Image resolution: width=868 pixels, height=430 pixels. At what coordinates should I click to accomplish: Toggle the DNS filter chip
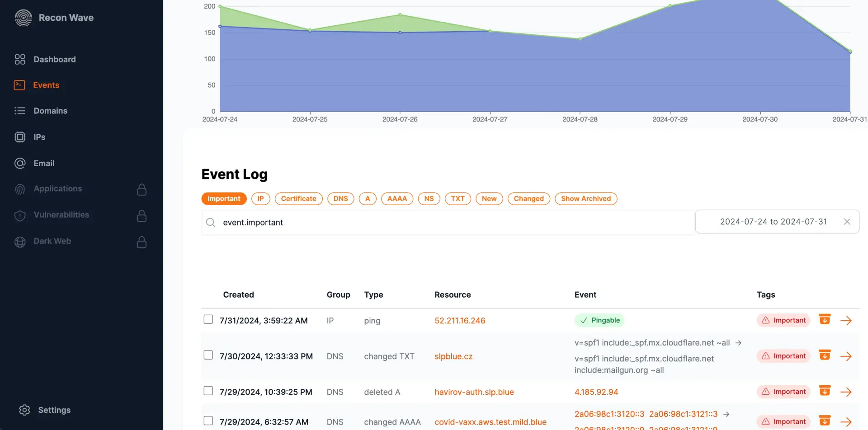(x=340, y=199)
